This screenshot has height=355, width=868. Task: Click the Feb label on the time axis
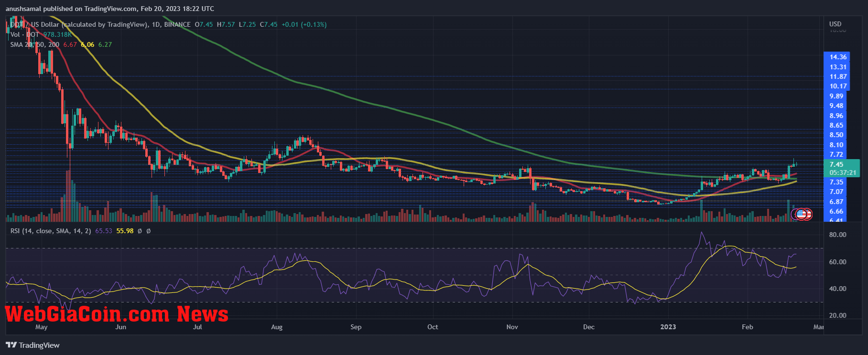click(747, 327)
